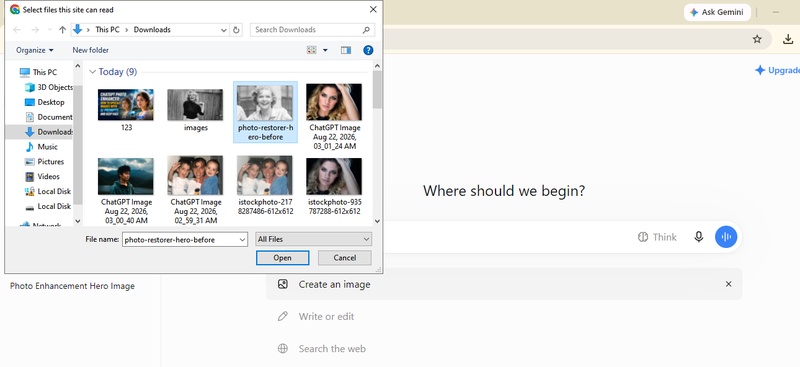Open the All Files type dropdown
The image size is (800, 367).
click(313, 239)
